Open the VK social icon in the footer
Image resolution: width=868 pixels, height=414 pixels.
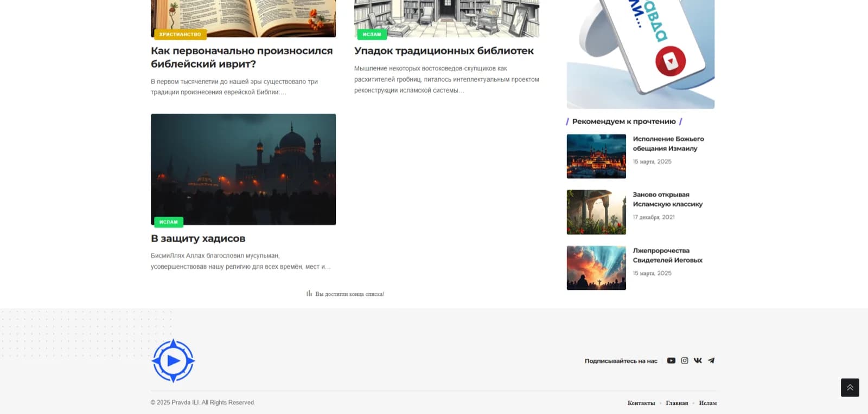(698, 360)
